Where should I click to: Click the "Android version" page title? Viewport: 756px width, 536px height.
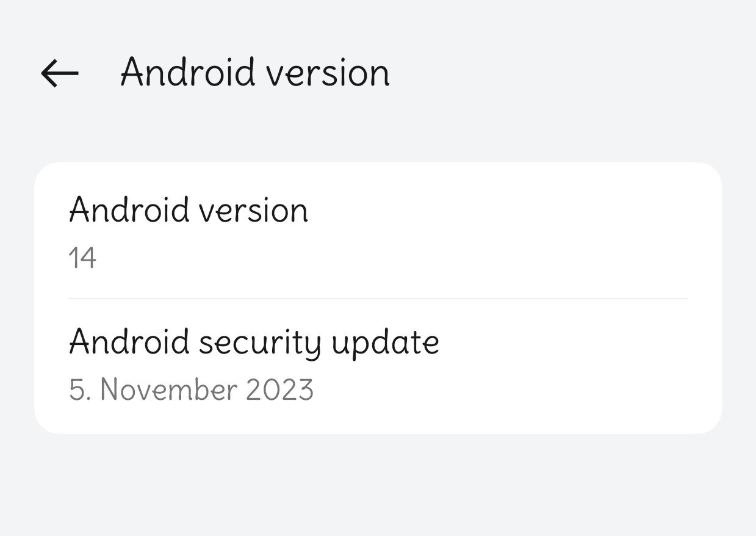click(x=254, y=73)
